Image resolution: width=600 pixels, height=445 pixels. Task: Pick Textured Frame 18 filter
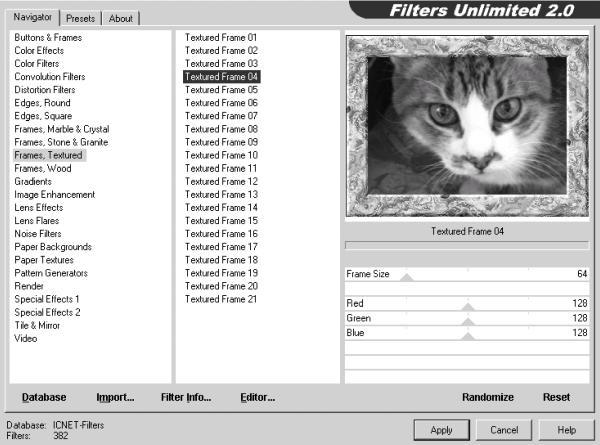click(x=221, y=260)
